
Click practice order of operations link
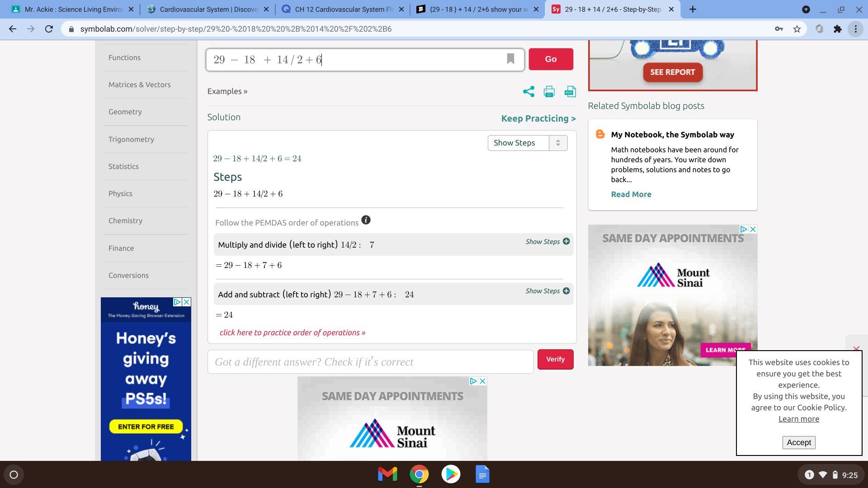pyautogui.click(x=292, y=333)
